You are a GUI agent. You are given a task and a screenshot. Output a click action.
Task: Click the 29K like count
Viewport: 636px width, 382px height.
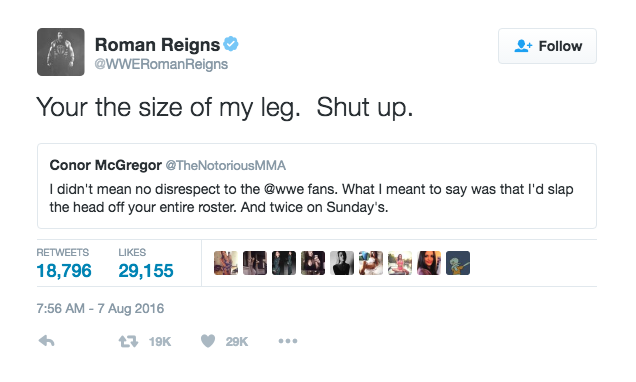236,342
